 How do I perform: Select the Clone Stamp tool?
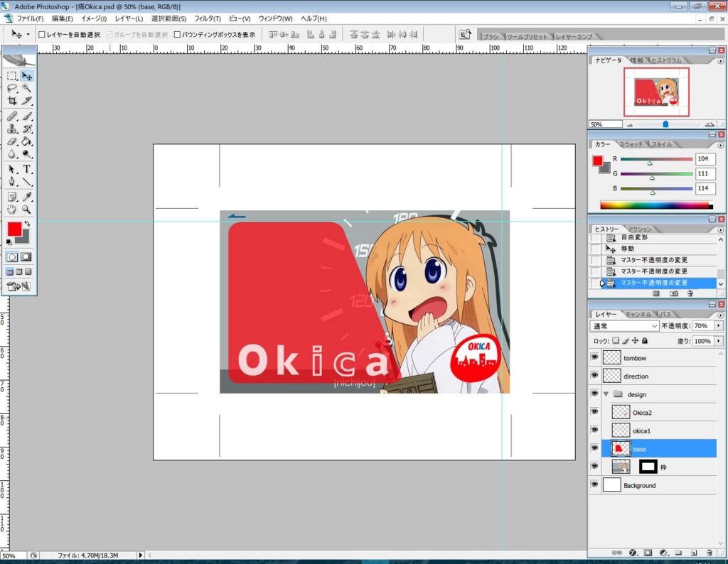click(12, 129)
